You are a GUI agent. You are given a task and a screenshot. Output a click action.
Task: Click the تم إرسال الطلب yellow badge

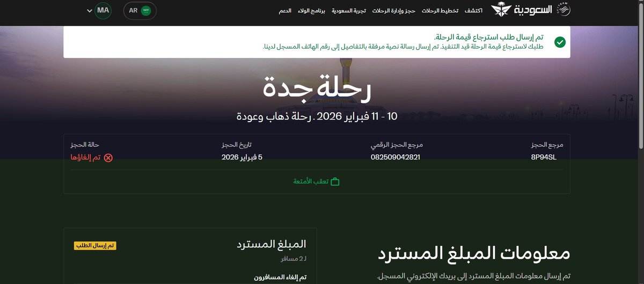coord(95,245)
